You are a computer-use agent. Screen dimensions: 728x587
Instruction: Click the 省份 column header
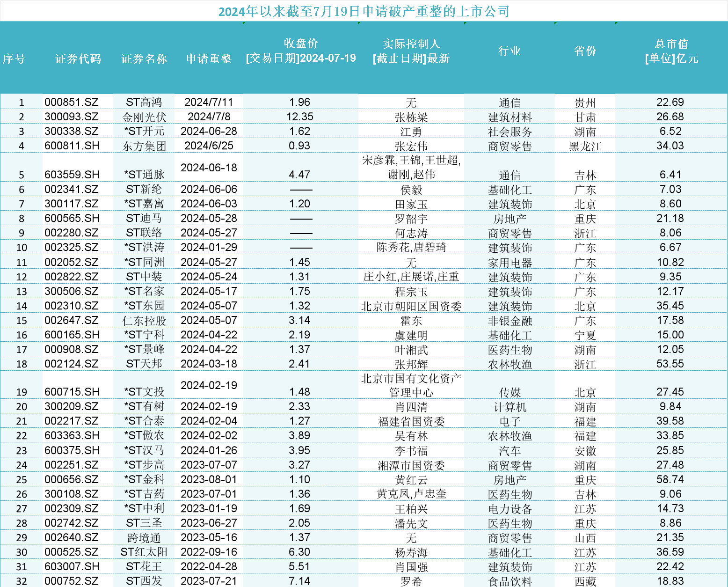coord(585,51)
